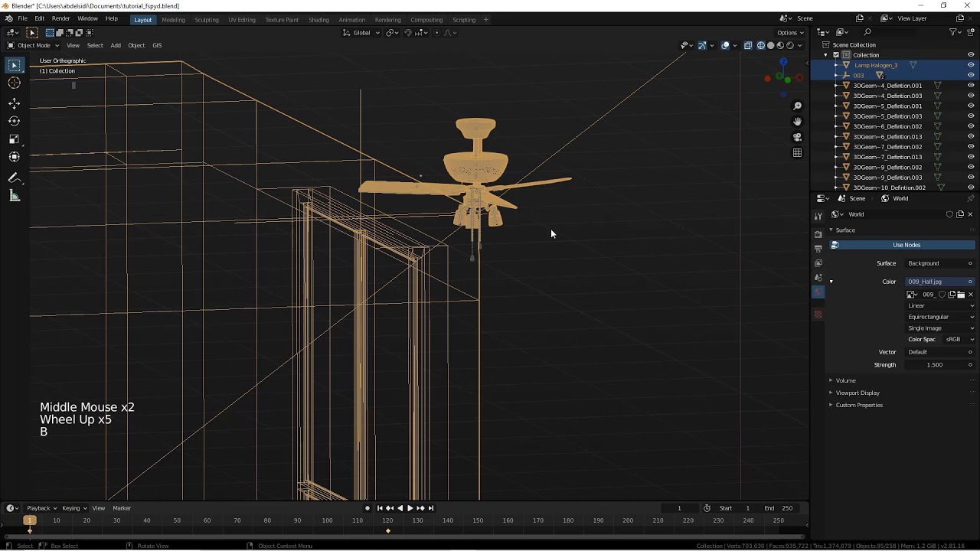Open the Render properties tab icon
980x551 pixels.
[818, 234]
